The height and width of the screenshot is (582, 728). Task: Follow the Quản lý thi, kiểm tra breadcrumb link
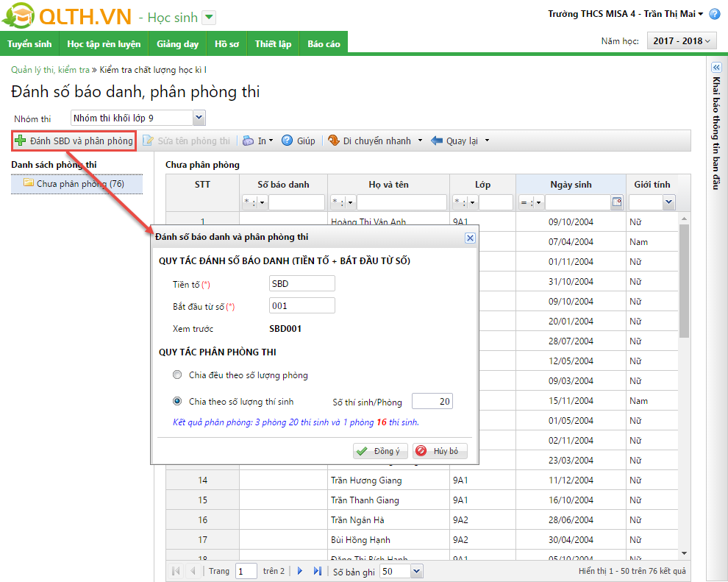tap(50, 70)
